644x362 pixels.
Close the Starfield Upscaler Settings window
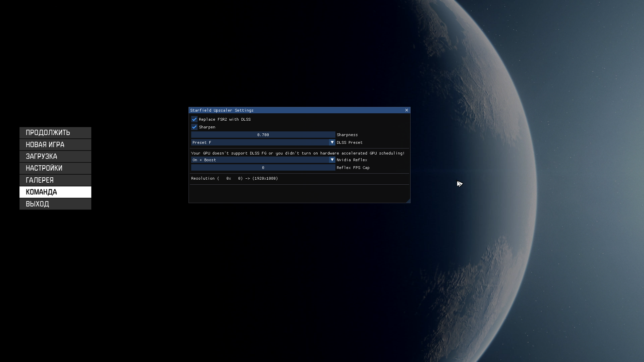(x=407, y=110)
